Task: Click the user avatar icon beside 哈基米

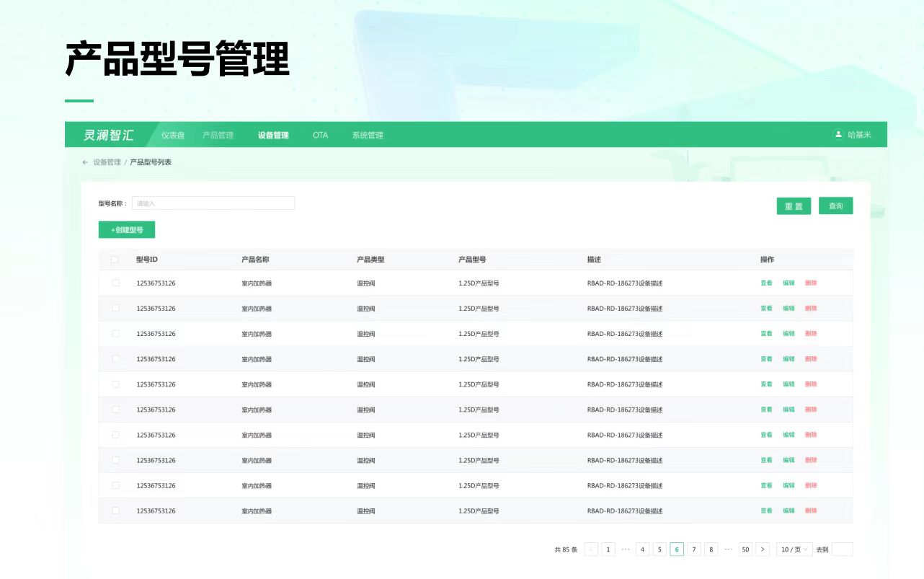Action: point(838,134)
